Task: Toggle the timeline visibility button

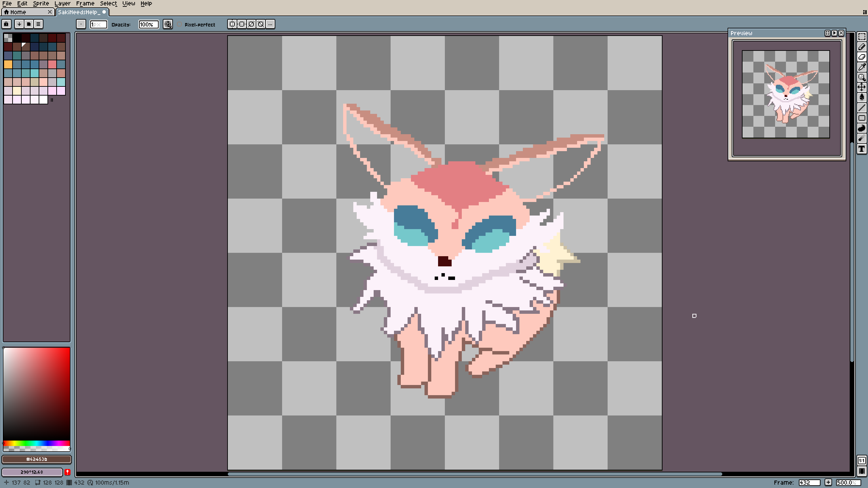Action: tap(862, 471)
